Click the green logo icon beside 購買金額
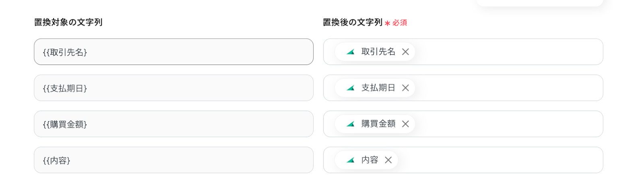Viewport: 644px width, 178px height. (351, 124)
